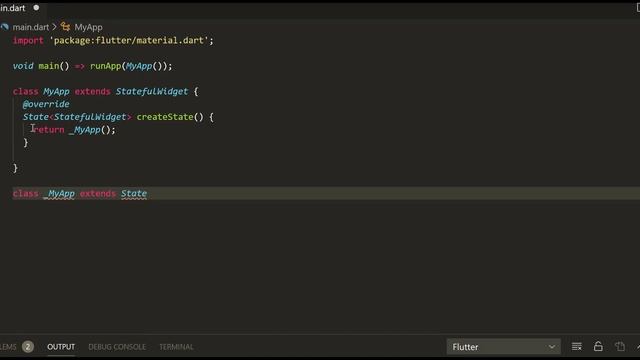Click the unsaved dot on the dart tab
This screenshot has height=360, width=640.
point(36,8)
